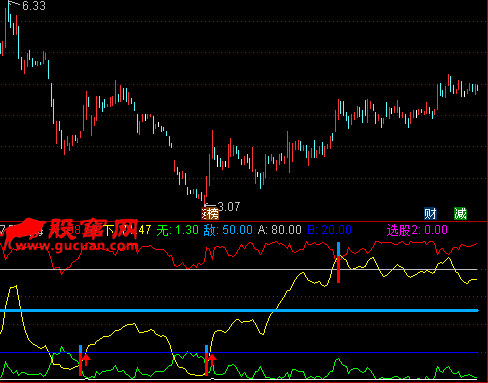This screenshot has width=488, height=383.
Task: Click the dark blue 20 level line
Action: (239, 352)
